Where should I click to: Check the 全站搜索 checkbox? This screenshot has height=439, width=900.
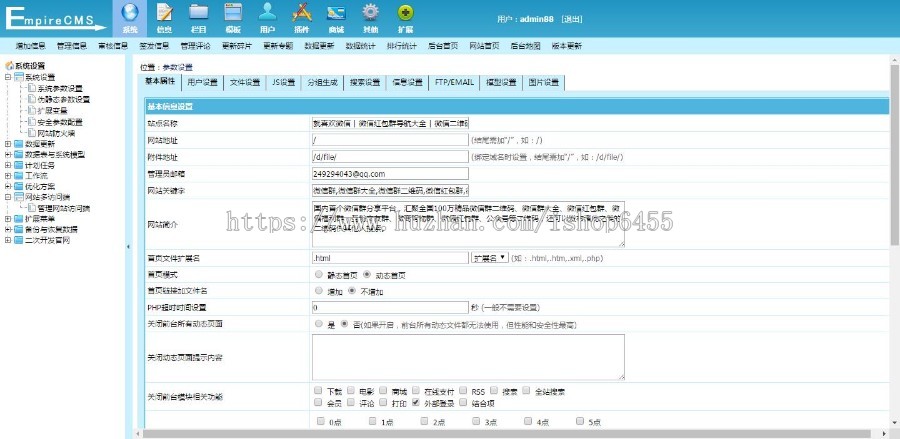526,391
